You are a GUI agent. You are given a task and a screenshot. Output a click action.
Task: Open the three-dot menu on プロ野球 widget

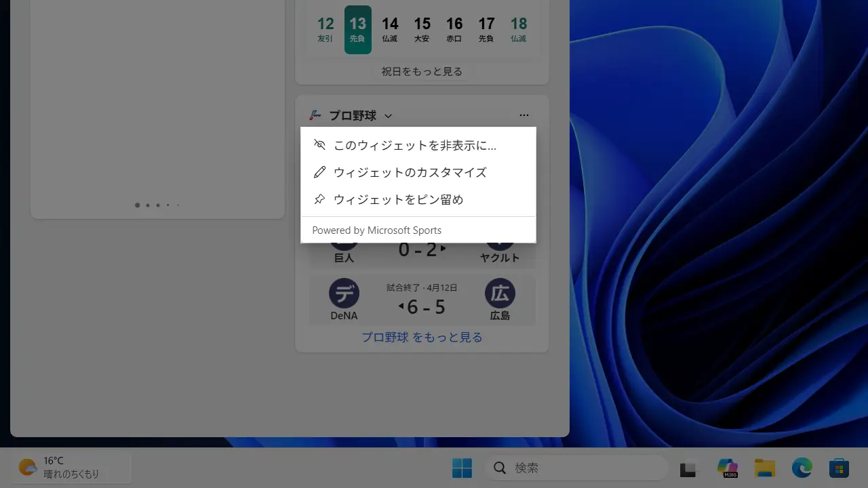pos(524,115)
